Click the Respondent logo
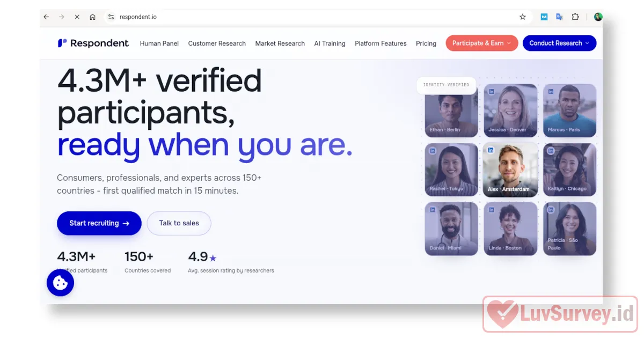The image size is (644, 338). click(93, 43)
